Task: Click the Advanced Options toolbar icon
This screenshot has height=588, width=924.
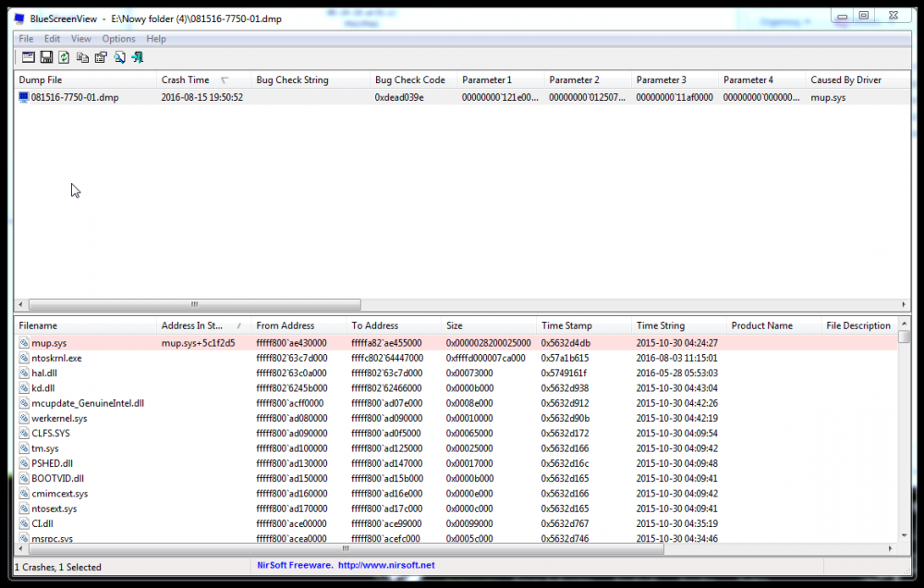Action: 29,57
